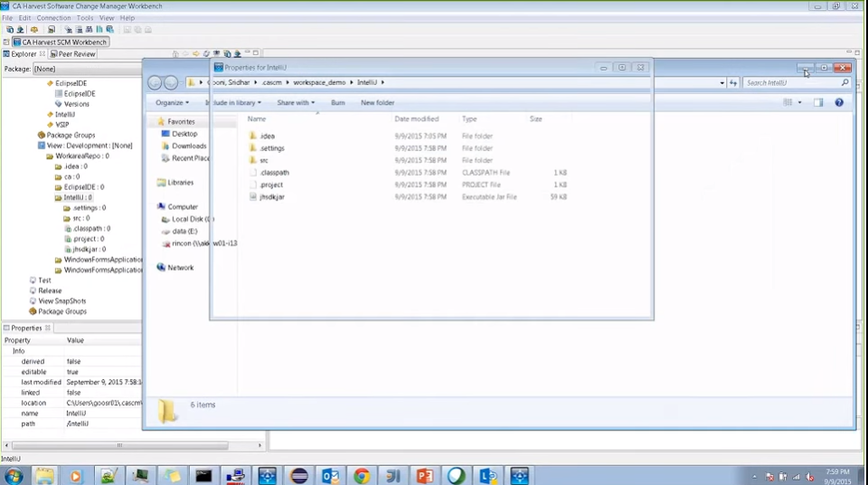Open the Help menu
Viewport: 868px width, 485px height.
pyautogui.click(x=127, y=18)
